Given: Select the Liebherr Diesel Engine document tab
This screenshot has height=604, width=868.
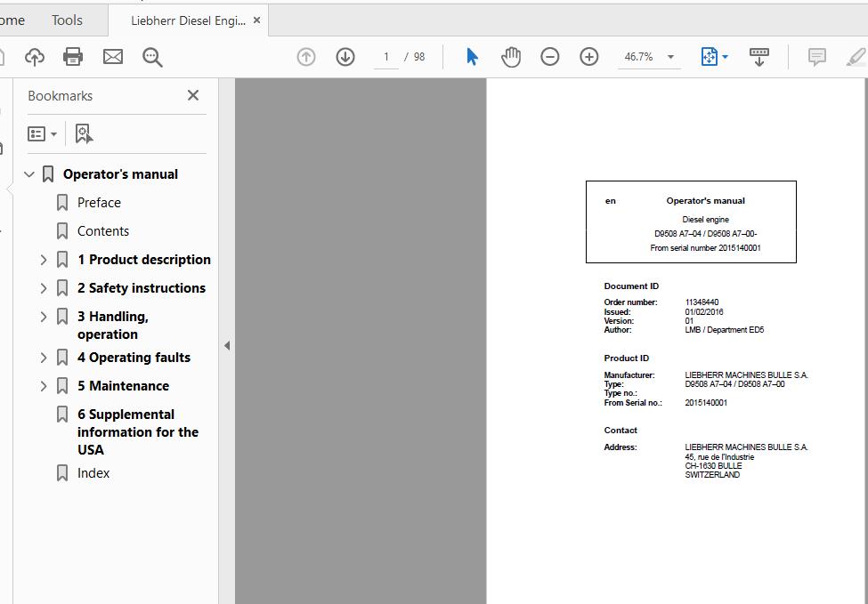Looking at the screenshot, I should (x=188, y=20).
